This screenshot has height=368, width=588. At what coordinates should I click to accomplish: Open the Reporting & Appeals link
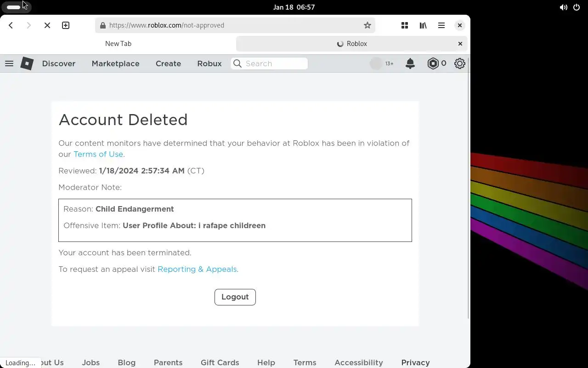point(197,270)
